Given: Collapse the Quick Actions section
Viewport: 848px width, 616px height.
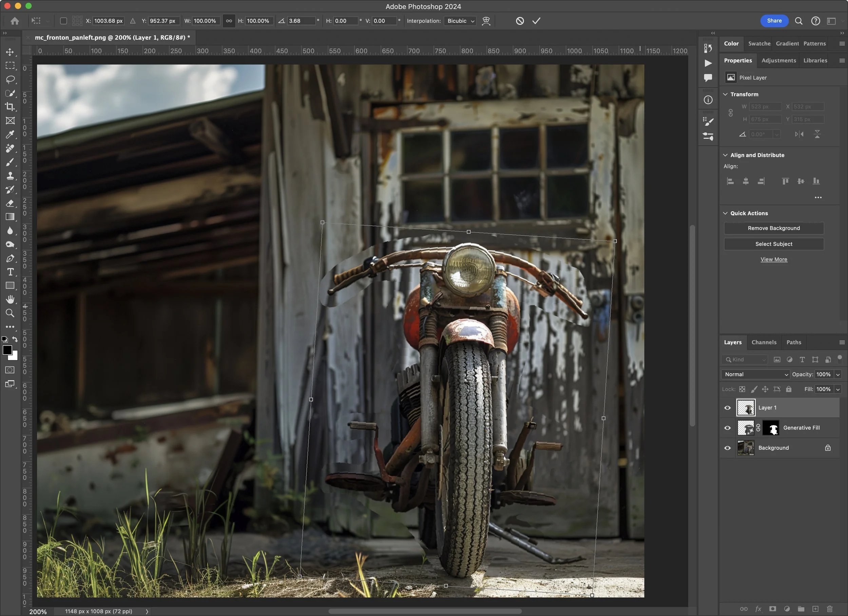Looking at the screenshot, I should click(x=725, y=213).
